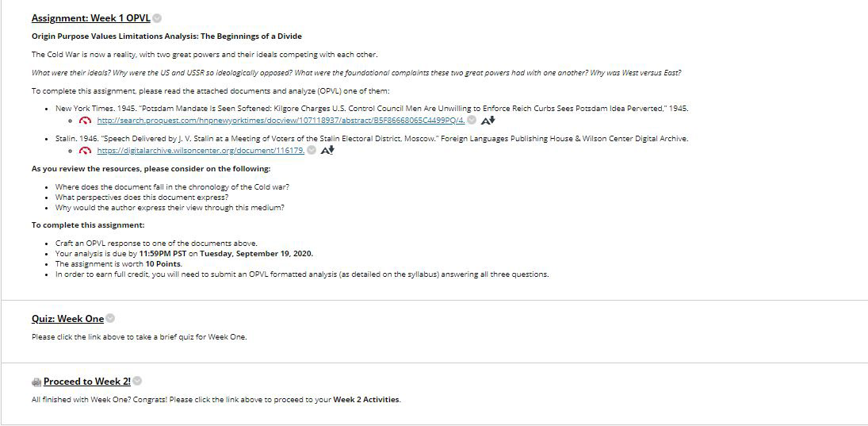Open the Quiz: Week One link
This screenshot has width=868, height=426.
[67, 319]
